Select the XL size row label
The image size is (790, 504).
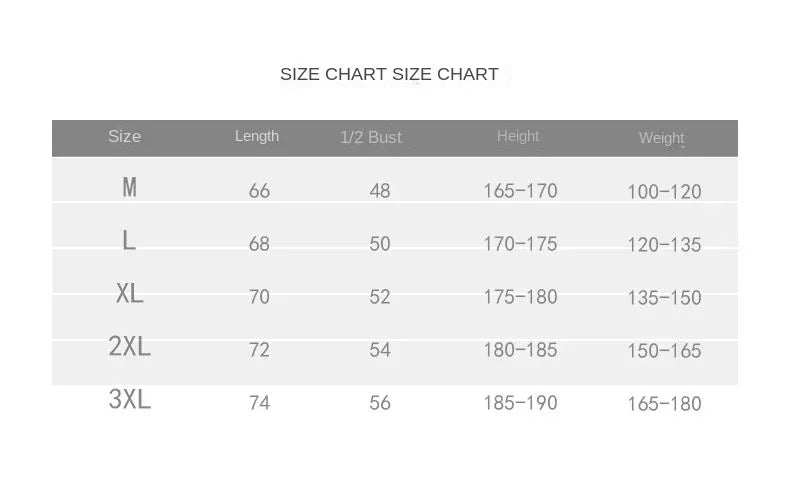tap(130, 294)
